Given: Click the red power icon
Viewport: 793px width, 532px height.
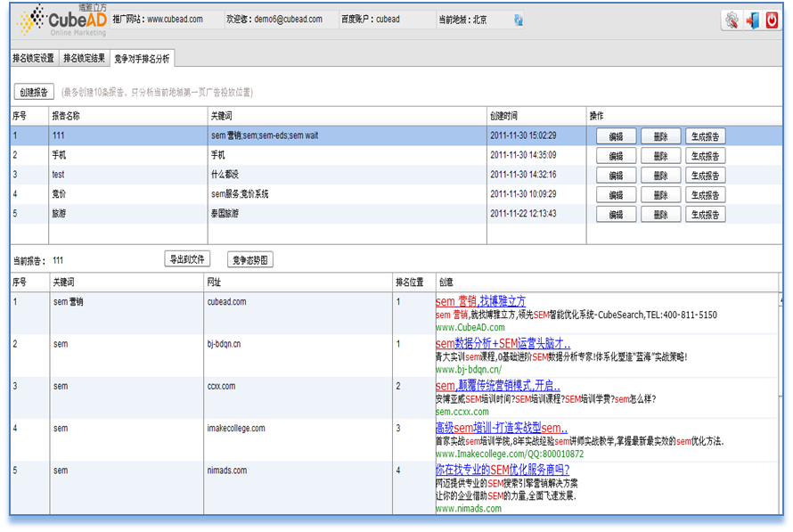Looking at the screenshot, I should [x=772, y=20].
